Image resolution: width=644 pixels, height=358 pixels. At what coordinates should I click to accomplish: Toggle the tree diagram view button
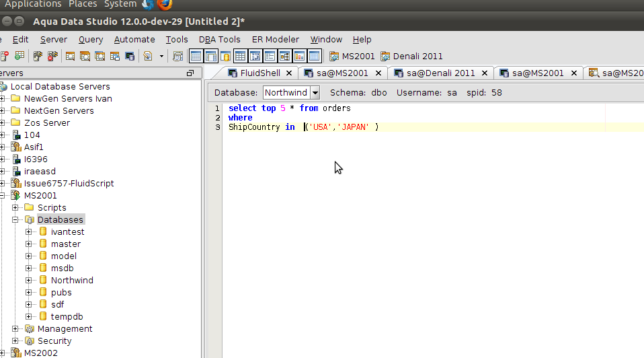point(284,56)
